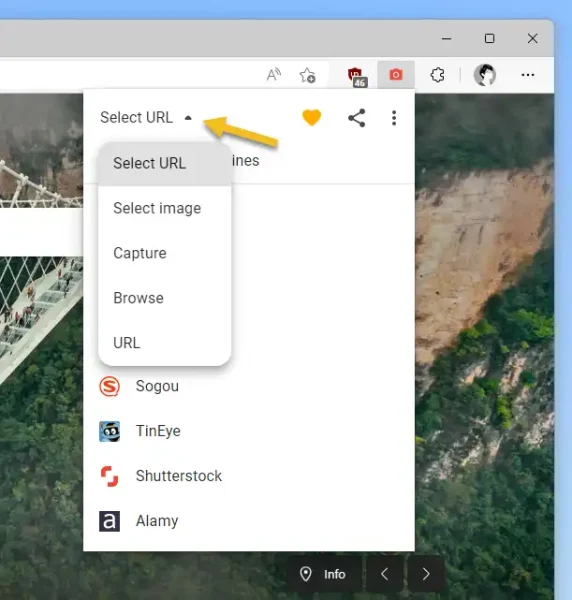Maximize the browser window
572x600 pixels.
tap(489, 39)
